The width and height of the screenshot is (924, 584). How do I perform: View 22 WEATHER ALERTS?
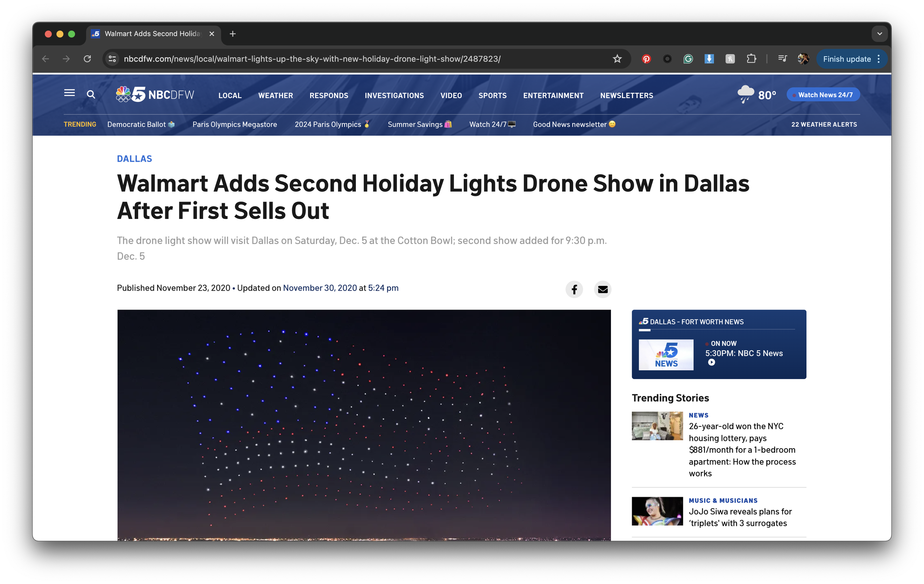pos(824,124)
